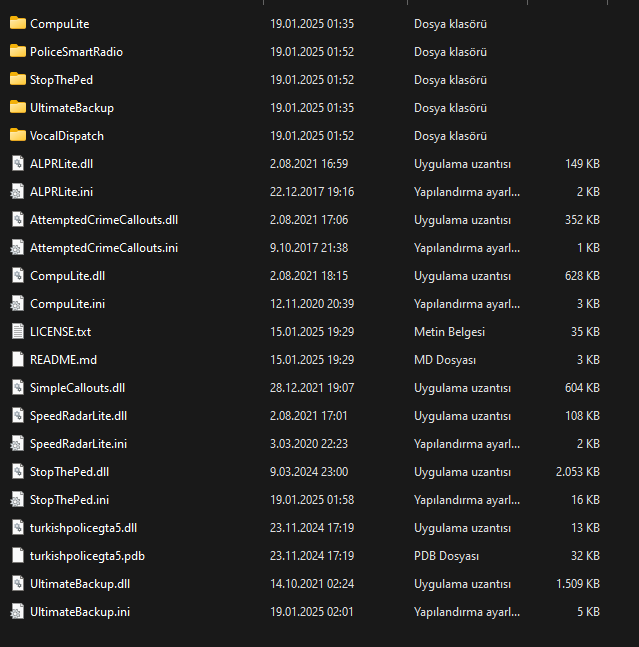
Task: Click the SimpleCallouts.dll file icon
Action: point(18,387)
